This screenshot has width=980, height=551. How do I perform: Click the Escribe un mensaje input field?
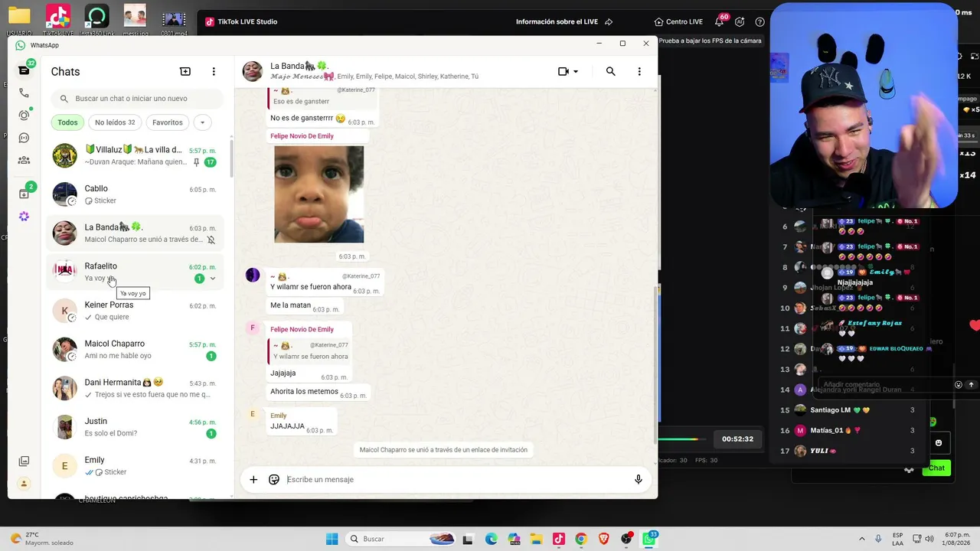[x=456, y=480]
